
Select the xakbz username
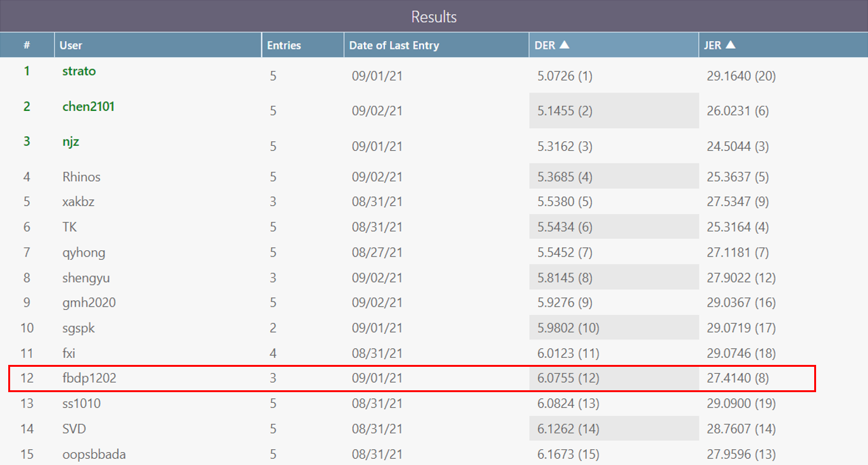point(79,202)
